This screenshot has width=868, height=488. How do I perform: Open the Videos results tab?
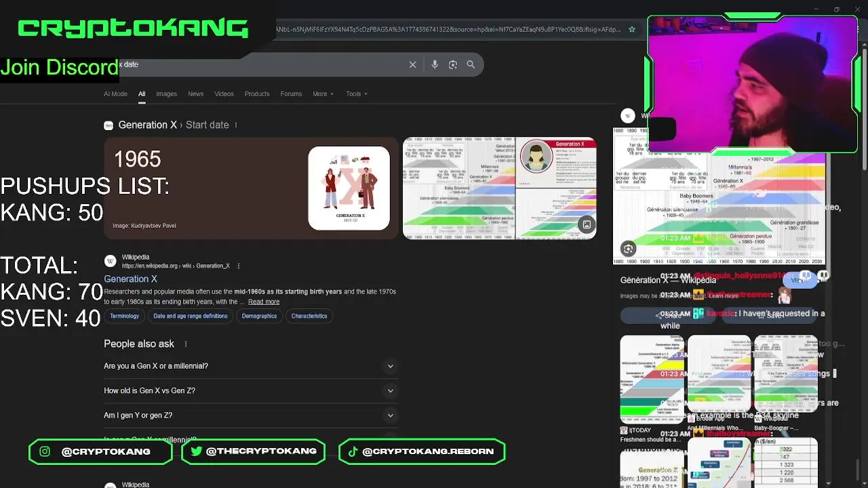pos(224,94)
